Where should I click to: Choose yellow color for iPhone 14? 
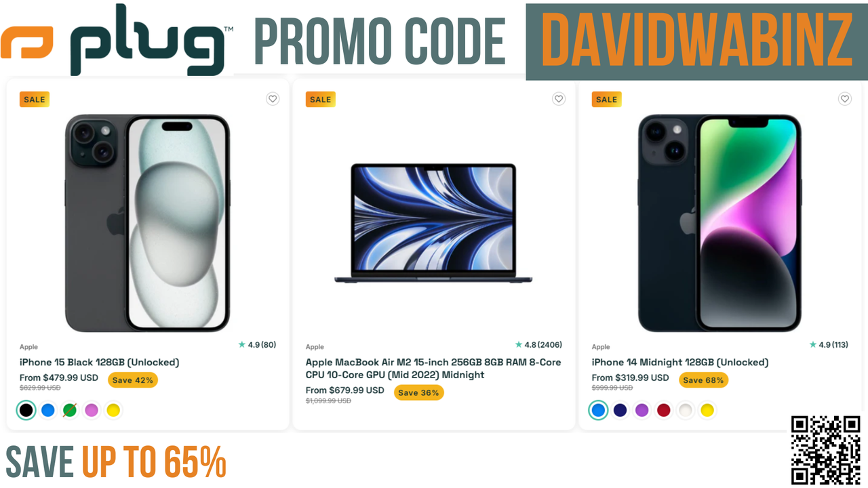707,410
